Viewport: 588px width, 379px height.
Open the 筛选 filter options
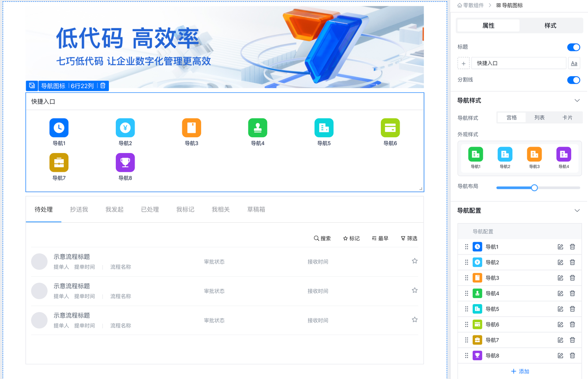pos(409,238)
